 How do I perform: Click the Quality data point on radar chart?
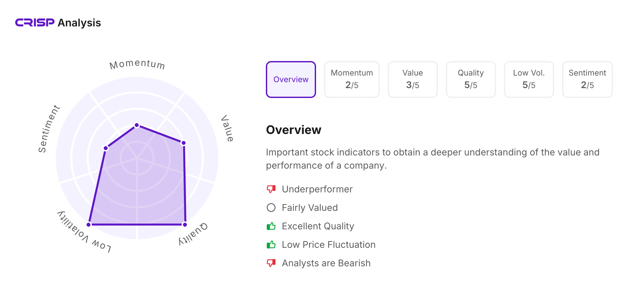tap(185, 225)
